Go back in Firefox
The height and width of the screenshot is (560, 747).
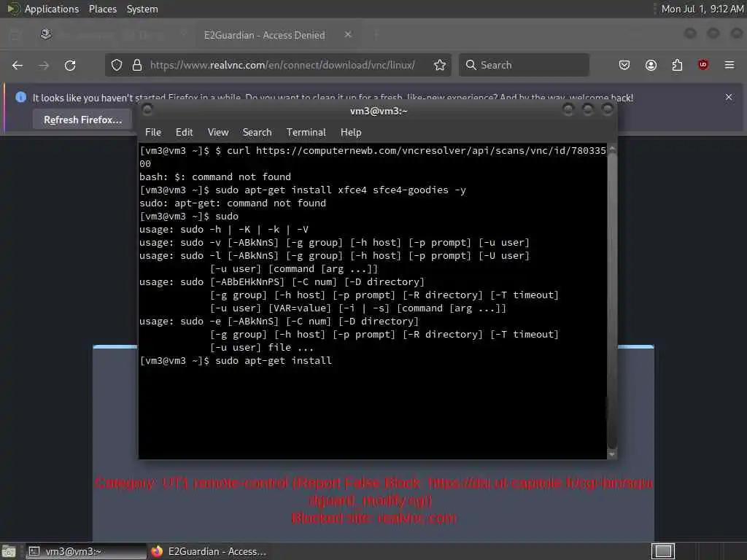pos(18,65)
